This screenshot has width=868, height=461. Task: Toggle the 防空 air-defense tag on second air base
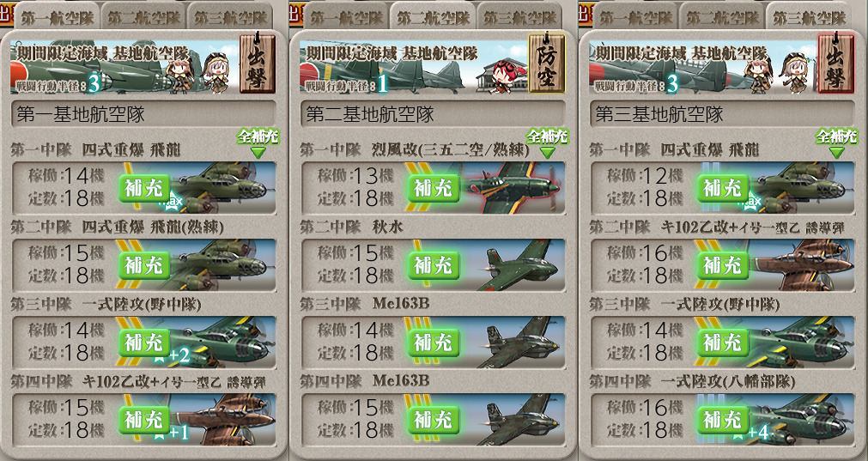coord(547,63)
